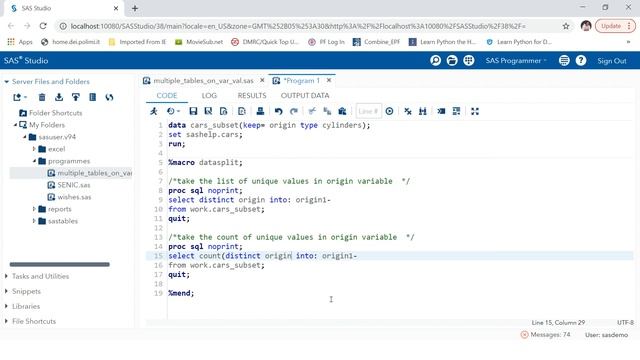
Task: Switch to the LOG tab
Action: tap(209, 96)
